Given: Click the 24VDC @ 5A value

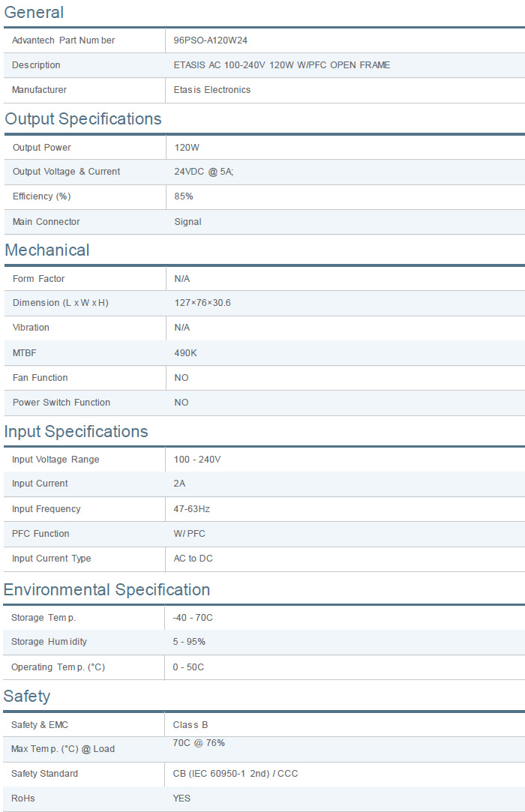Looking at the screenshot, I should (204, 172).
